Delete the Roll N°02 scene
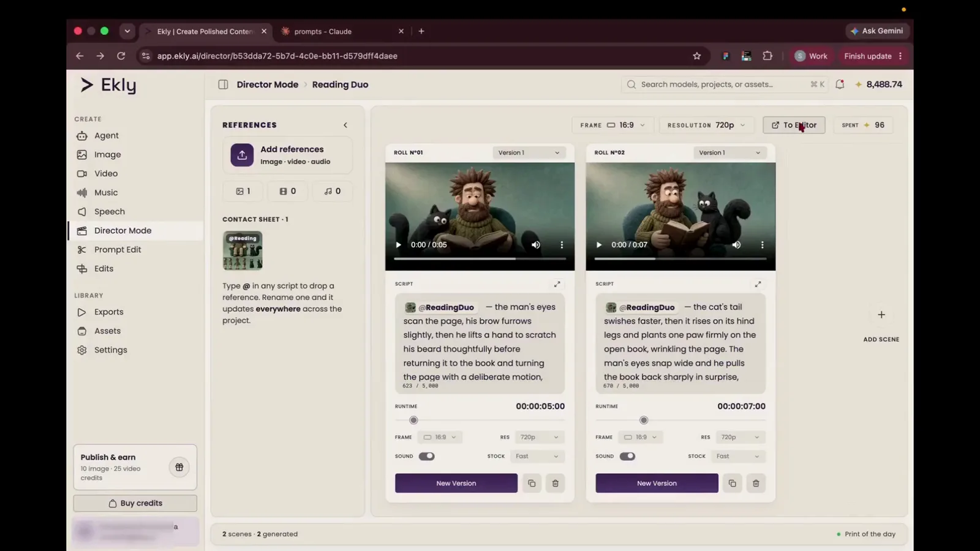 tap(756, 483)
